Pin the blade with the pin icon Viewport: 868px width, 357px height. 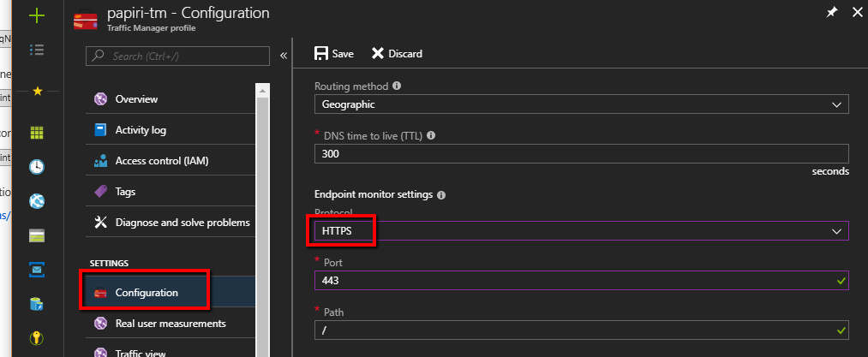coord(831,13)
